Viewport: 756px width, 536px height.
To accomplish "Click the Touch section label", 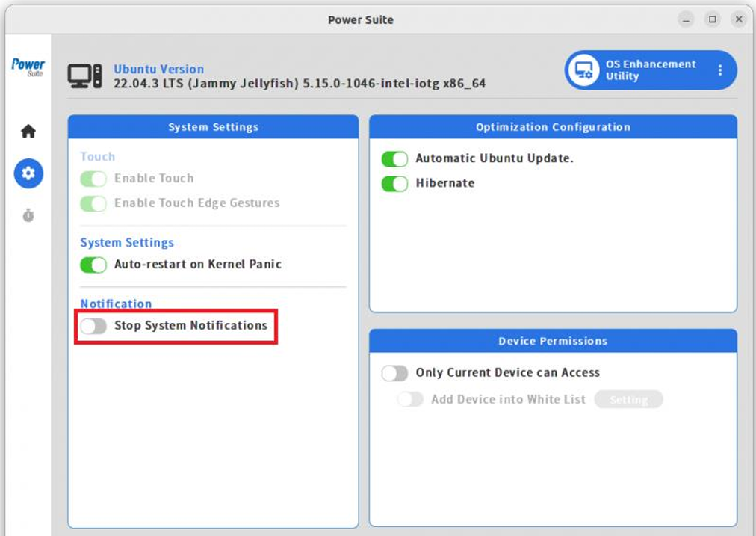I will (x=97, y=157).
